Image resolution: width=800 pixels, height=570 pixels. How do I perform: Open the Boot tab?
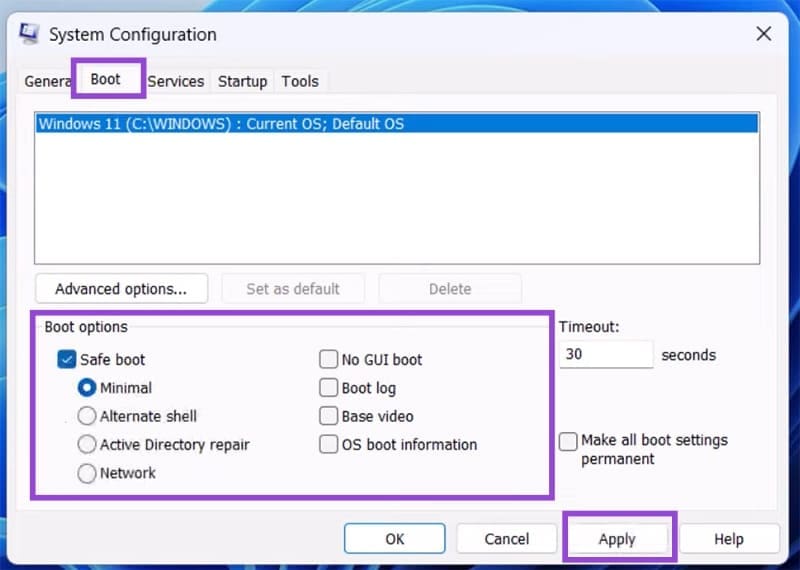point(108,79)
